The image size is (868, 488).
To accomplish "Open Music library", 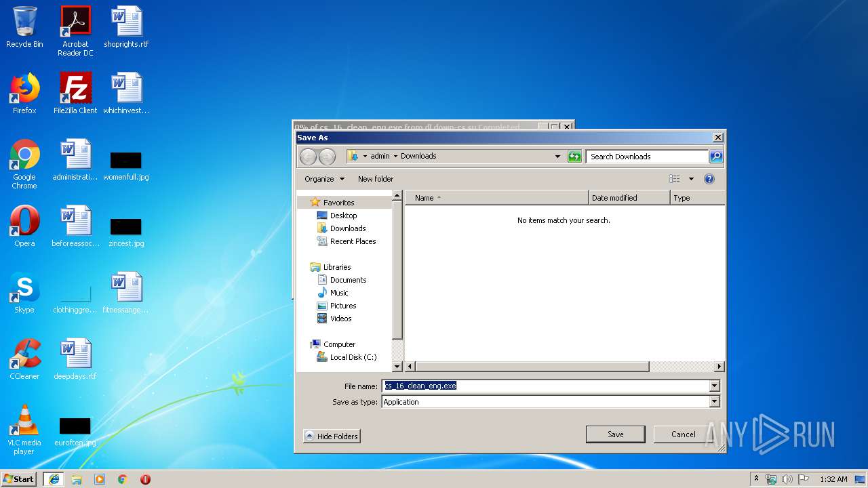I will [339, 293].
